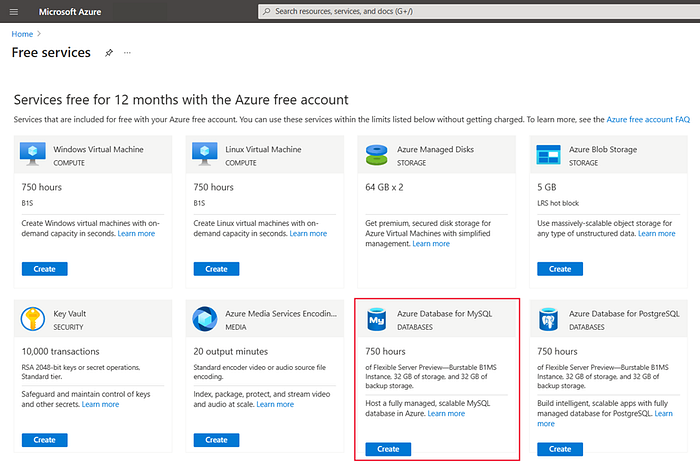The image size is (700, 464).
Task: Create a Linux Virtual Machine
Action: point(216,269)
